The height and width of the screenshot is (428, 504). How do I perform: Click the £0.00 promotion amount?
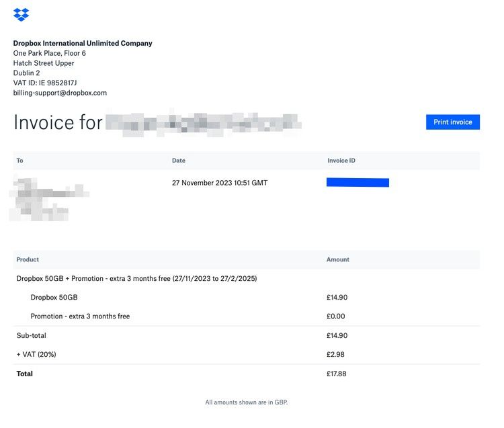336,316
